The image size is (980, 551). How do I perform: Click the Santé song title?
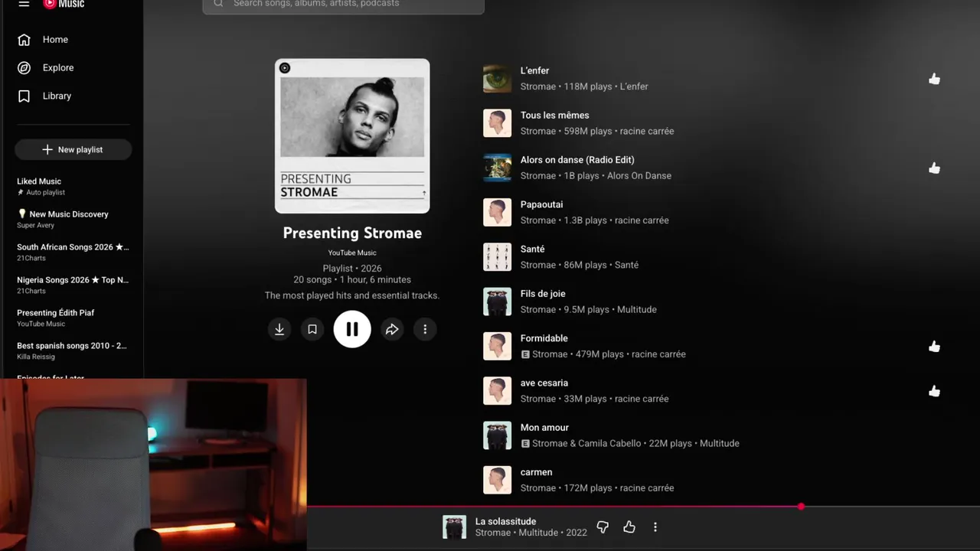click(x=532, y=249)
